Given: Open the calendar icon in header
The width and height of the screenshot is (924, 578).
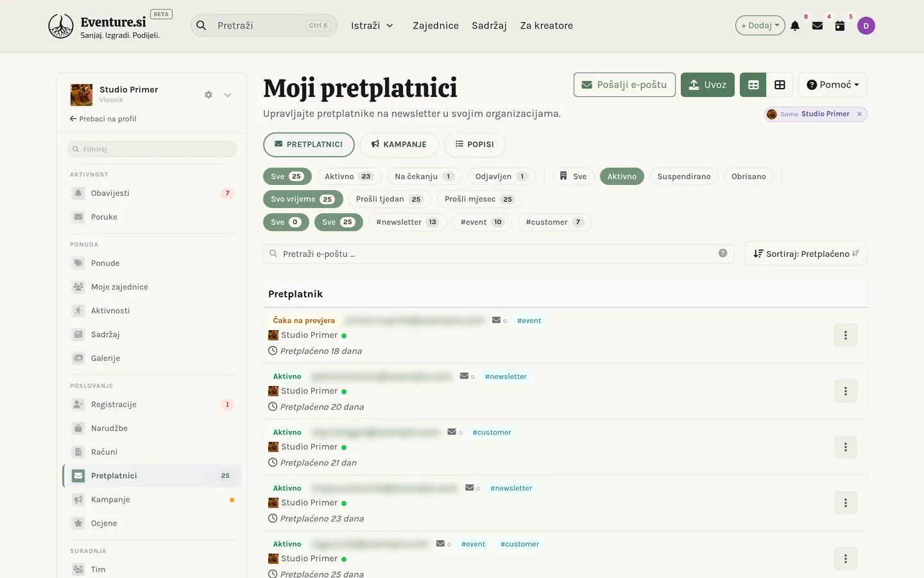Looking at the screenshot, I should pyautogui.click(x=840, y=26).
